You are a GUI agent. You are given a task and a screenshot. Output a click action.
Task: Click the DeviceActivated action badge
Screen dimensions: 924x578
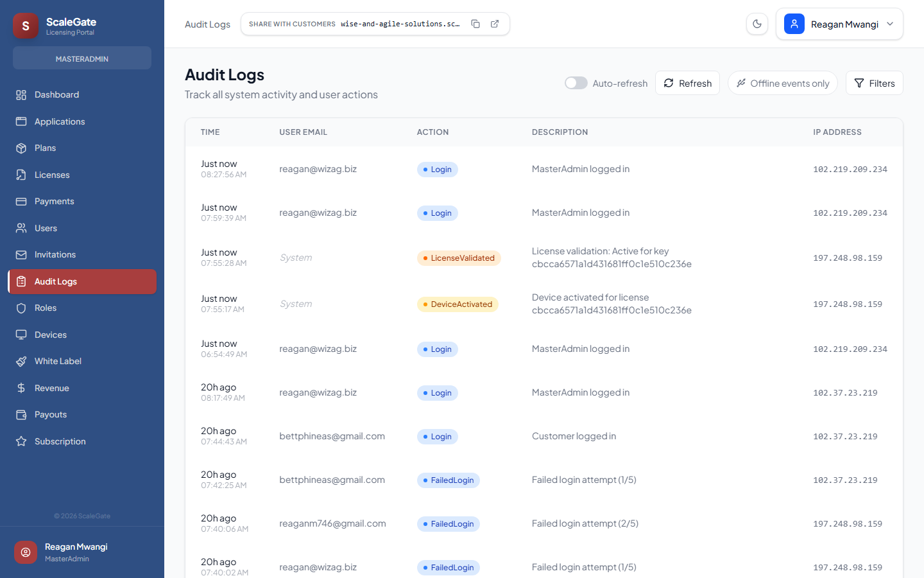pyautogui.click(x=458, y=304)
